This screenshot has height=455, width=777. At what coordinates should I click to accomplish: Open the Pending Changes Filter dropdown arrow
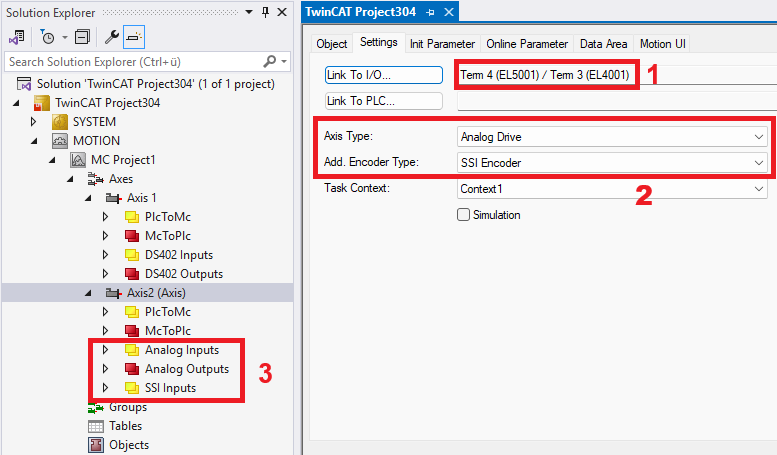click(x=64, y=37)
